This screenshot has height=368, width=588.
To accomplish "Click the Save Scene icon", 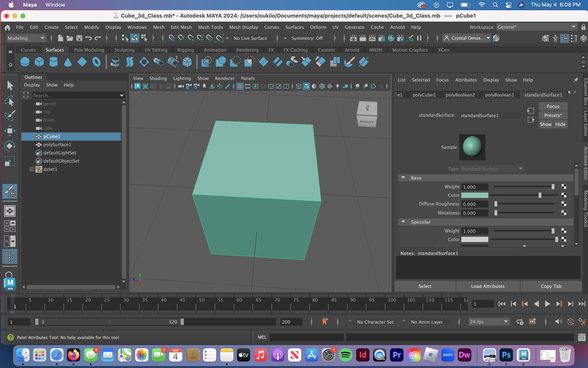I will pos(79,38).
